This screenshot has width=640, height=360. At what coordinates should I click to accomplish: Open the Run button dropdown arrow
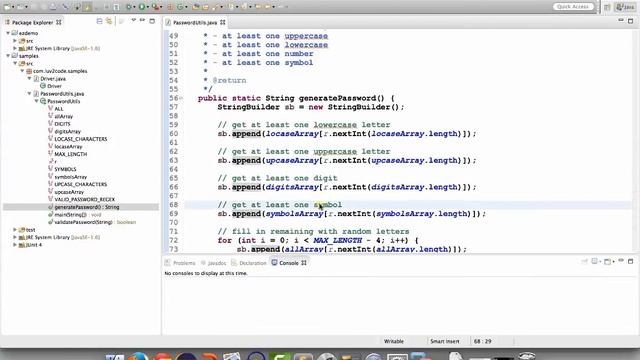click(x=148, y=7)
